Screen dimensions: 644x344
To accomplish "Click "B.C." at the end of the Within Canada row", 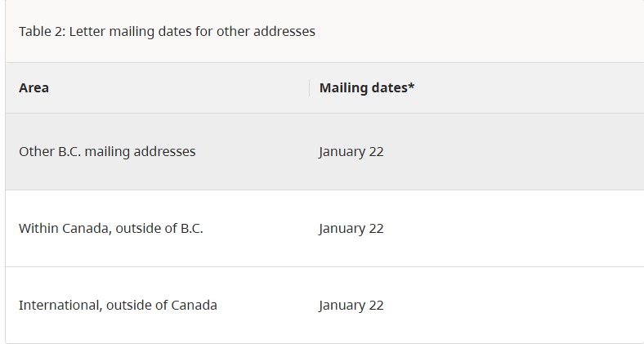I will (190, 229).
